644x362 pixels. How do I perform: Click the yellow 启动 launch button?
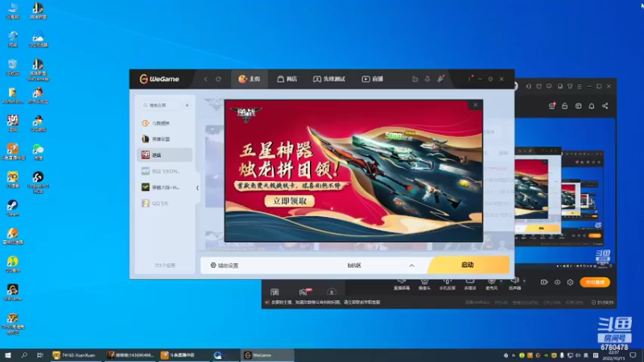(x=469, y=265)
